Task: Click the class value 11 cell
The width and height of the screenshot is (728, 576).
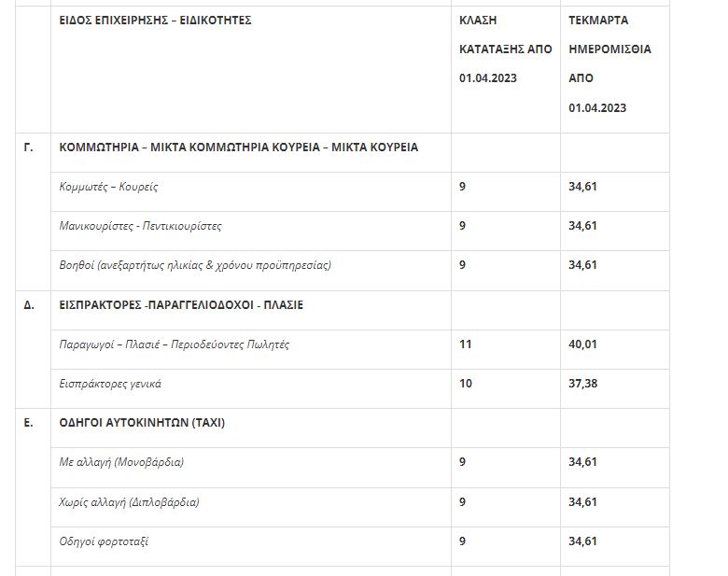Action: click(x=466, y=344)
